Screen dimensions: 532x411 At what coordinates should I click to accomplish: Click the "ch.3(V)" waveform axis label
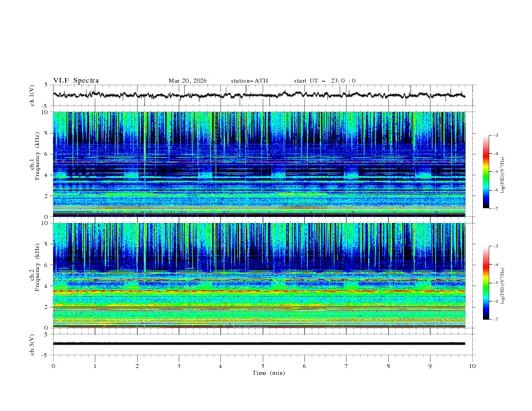click(32, 345)
